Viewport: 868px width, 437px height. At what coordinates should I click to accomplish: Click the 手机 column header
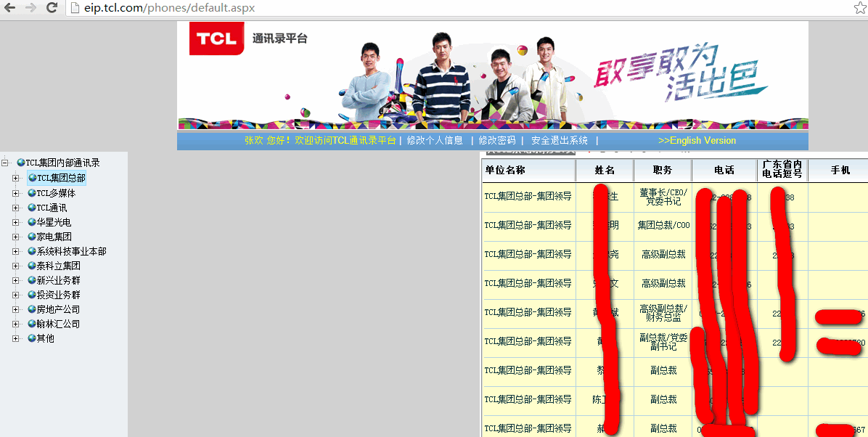click(x=838, y=171)
